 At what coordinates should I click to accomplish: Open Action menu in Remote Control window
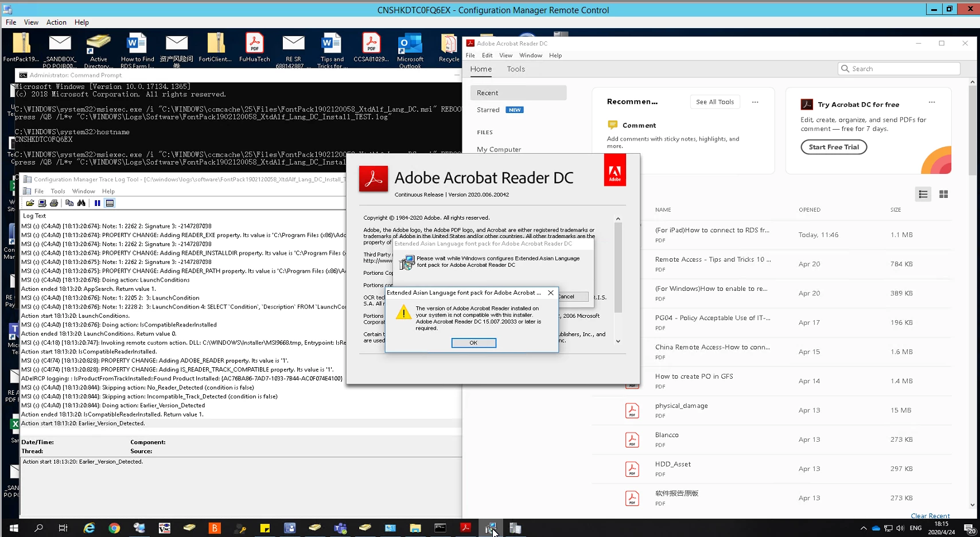coord(56,22)
